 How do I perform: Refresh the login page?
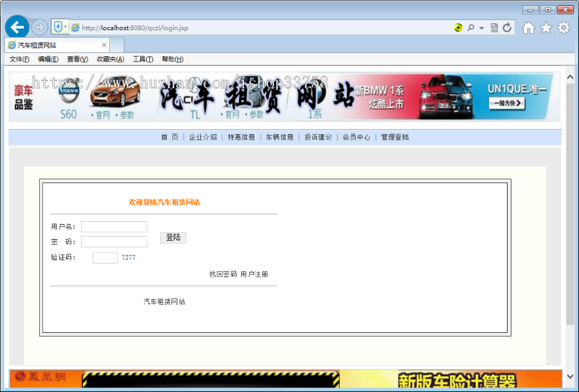[508, 26]
